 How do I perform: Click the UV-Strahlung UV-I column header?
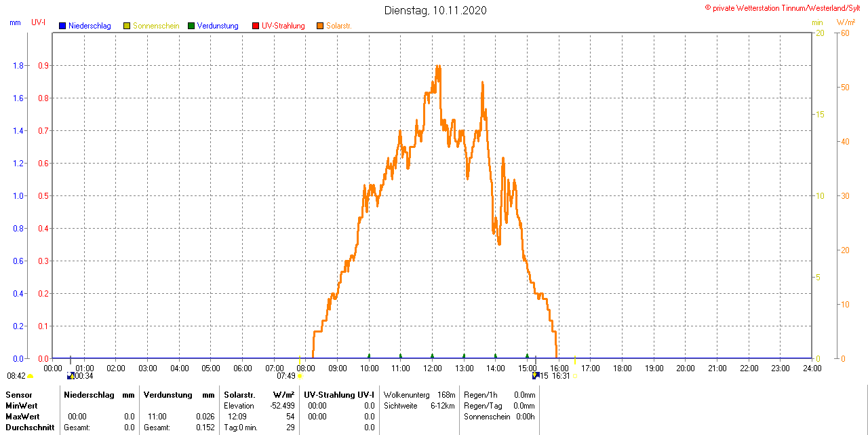point(338,395)
